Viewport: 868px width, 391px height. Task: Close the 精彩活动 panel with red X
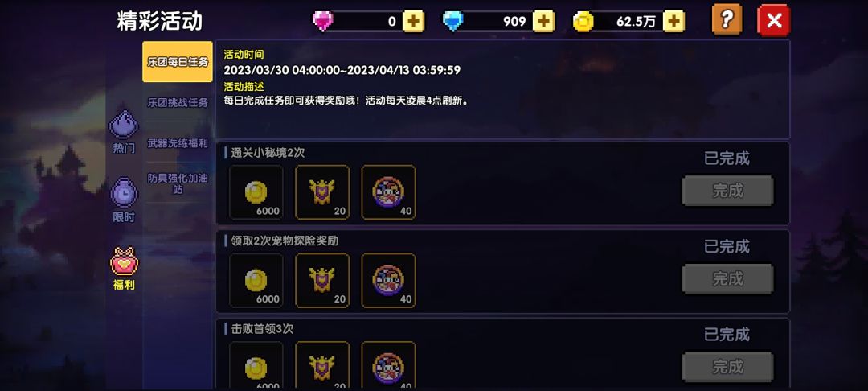(x=774, y=20)
